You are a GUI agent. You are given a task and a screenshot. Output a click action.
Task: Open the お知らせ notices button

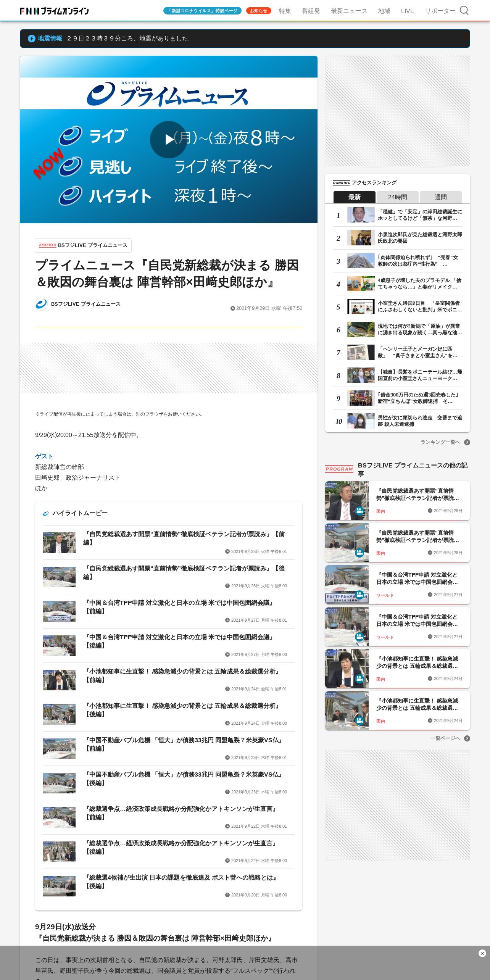(x=258, y=11)
